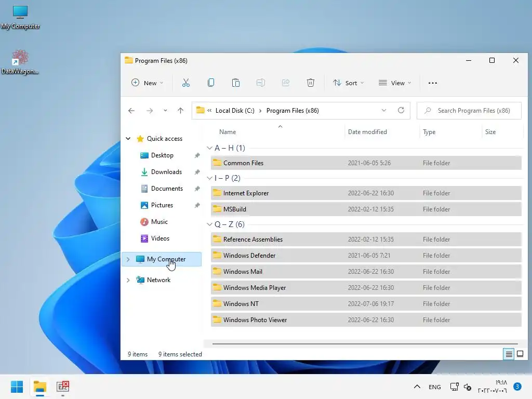
Task: Click File Explorer in the taskbar
Action: [x=39, y=387]
